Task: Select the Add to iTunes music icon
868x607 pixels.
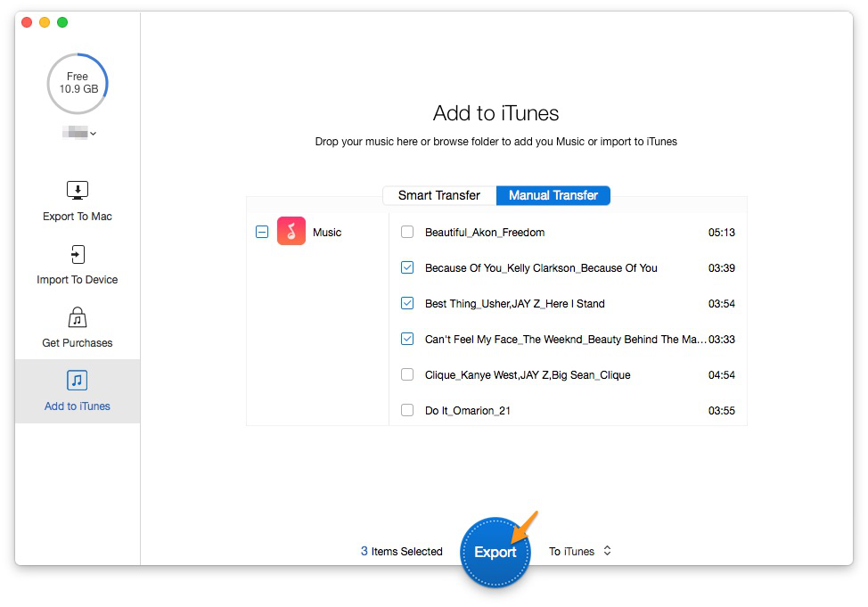Action: tap(78, 381)
